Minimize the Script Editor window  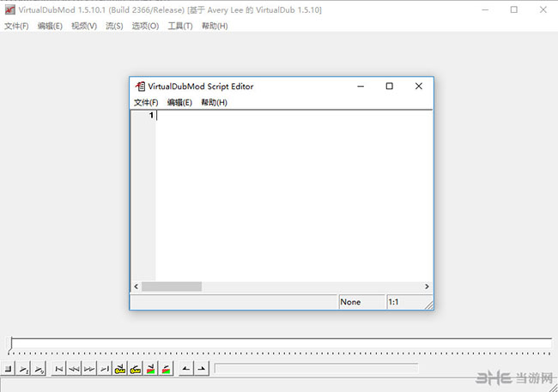361,86
